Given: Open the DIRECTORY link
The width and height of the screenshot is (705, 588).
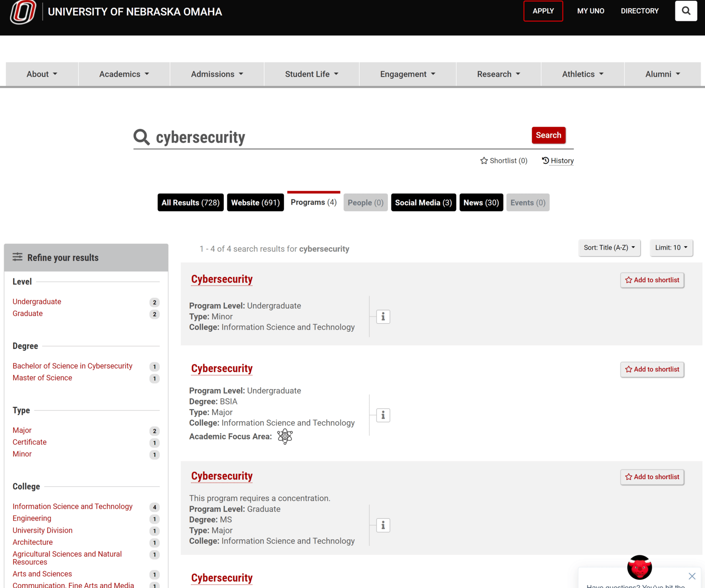Looking at the screenshot, I should [x=640, y=11].
